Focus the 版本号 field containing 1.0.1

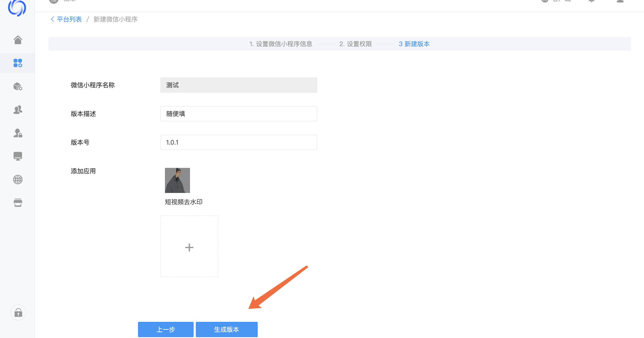(x=239, y=142)
